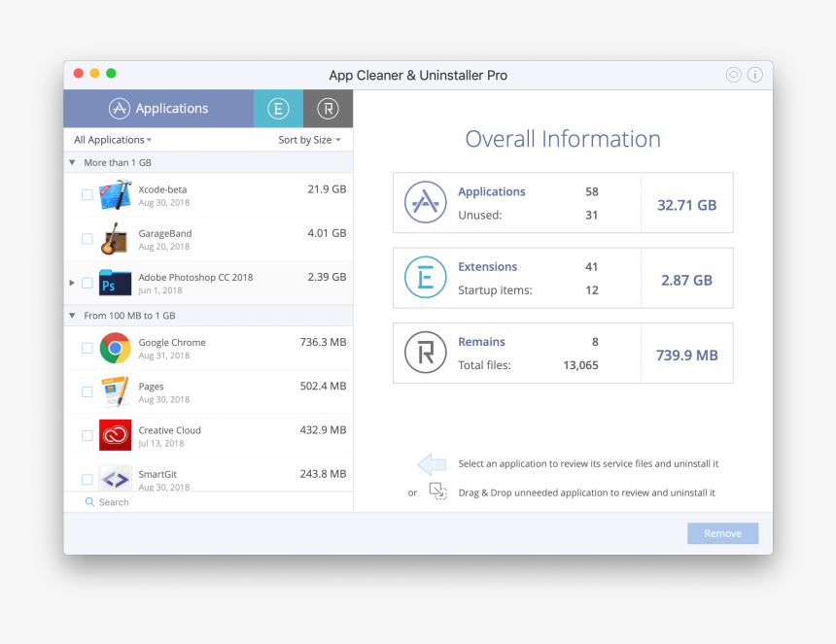The height and width of the screenshot is (644, 836).
Task: Check the Adobe Photoshop CC 2018 checkbox
Action: (87, 283)
